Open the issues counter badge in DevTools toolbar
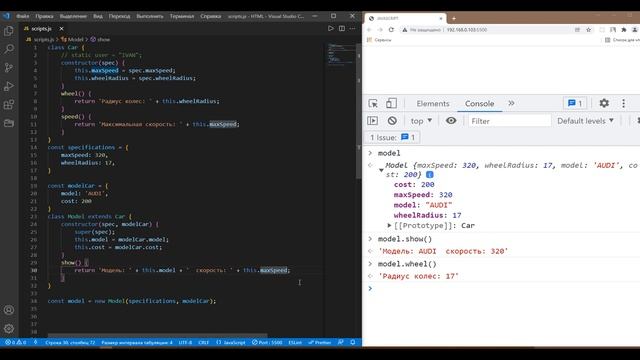 pyautogui.click(x=575, y=103)
